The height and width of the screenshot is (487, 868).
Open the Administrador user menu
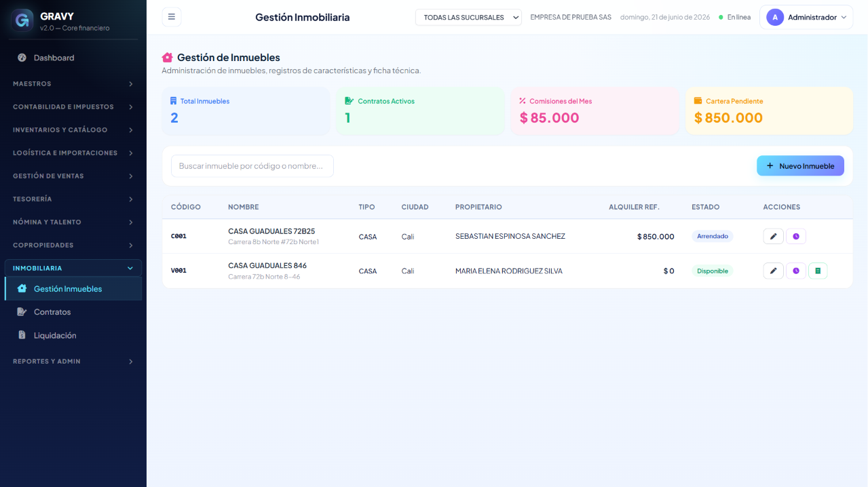[x=806, y=17]
